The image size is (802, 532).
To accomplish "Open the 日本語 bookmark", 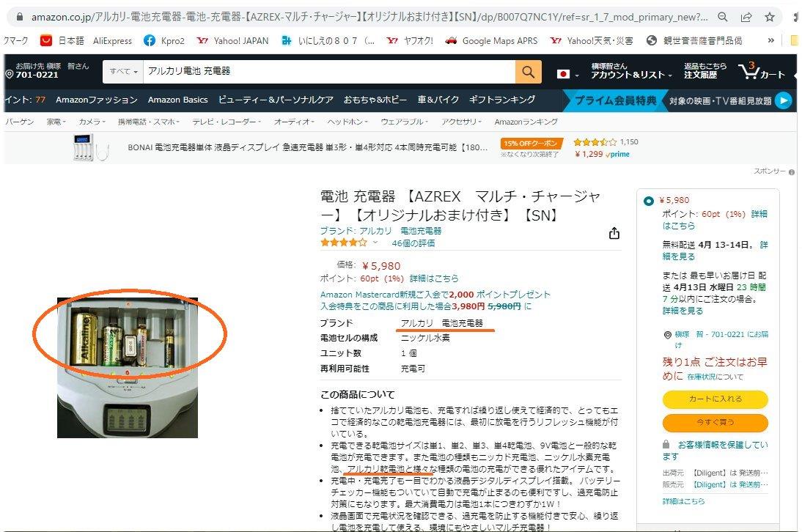I will click(x=62, y=41).
